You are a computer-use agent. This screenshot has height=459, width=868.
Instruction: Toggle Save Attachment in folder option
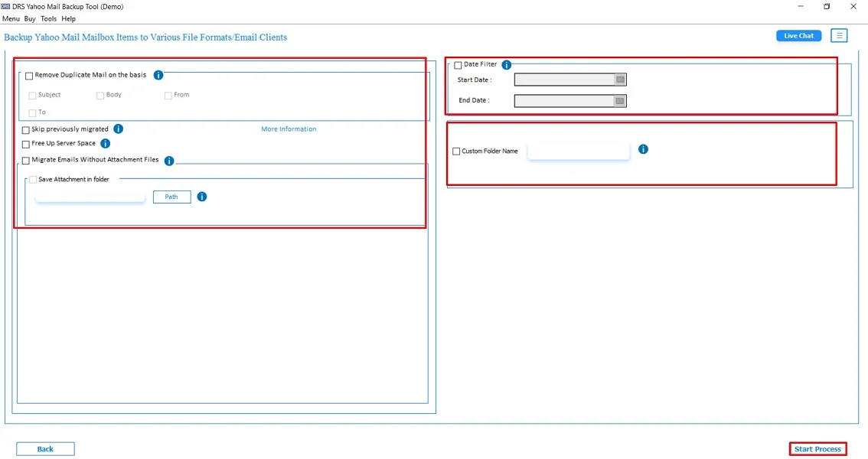pyautogui.click(x=33, y=179)
